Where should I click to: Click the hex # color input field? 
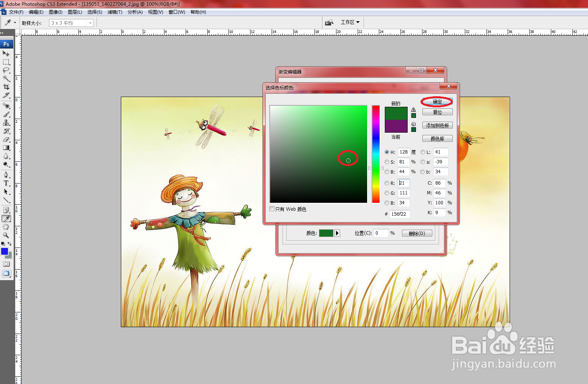pos(400,214)
